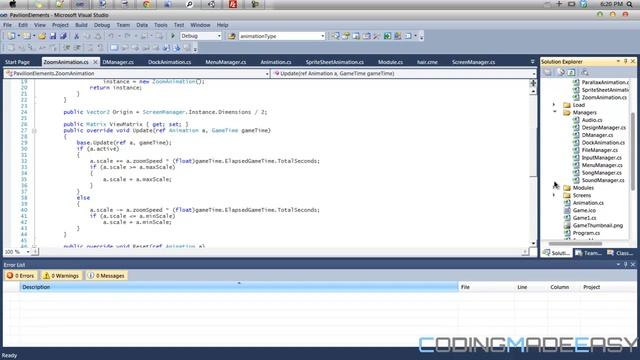The width and height of the screenshot is (640, 360).
Task: Open the Debug menu
Action: 102,25
